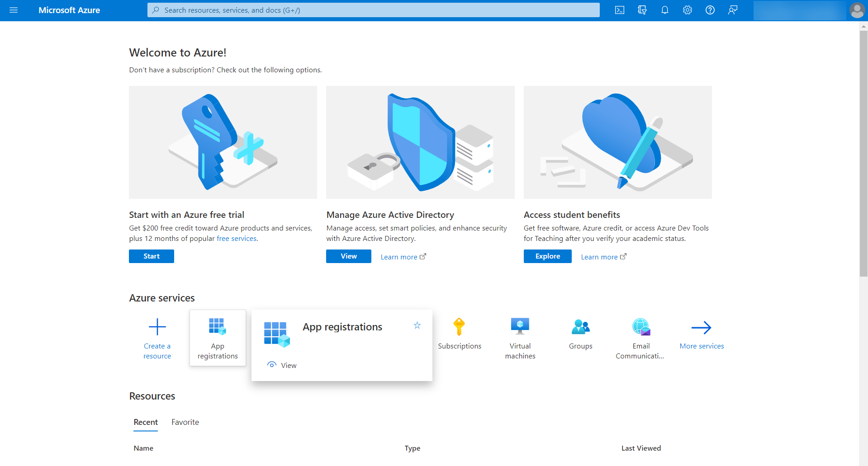The width and height of the screenshot is (868, 466).
Task: Switch to the Favorite resources tab
Action: pos(185,422)
